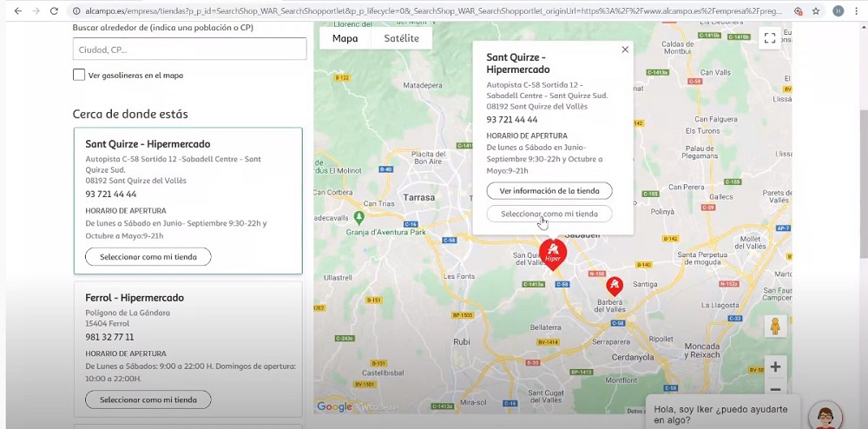868x429 pixels.
Task: Click popup 'Seleccionar como mi tienda' button
Action: pyautogui.click(x=549, y=214)
